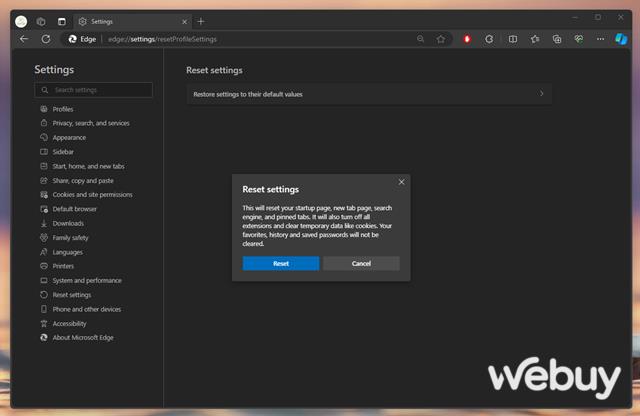The image size is (640, 416).
Task: Click the zoom magnifier icon in address bar
Action: click(420, 39)
